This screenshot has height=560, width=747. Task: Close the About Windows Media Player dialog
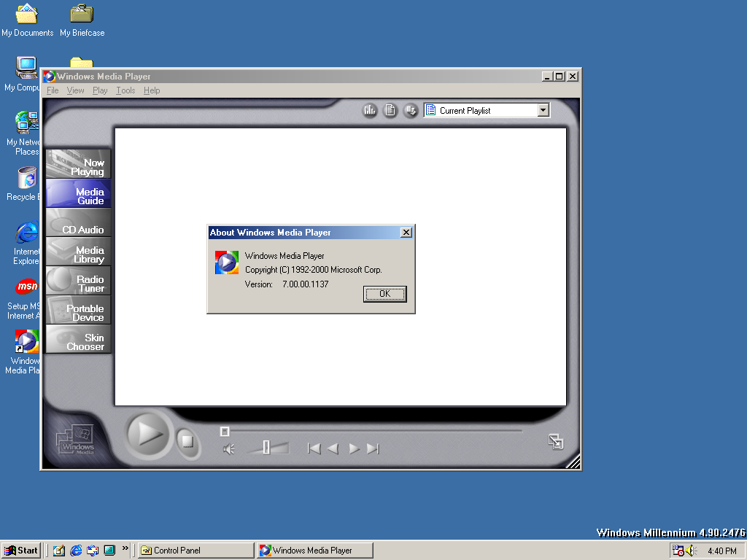pos(406,233)
